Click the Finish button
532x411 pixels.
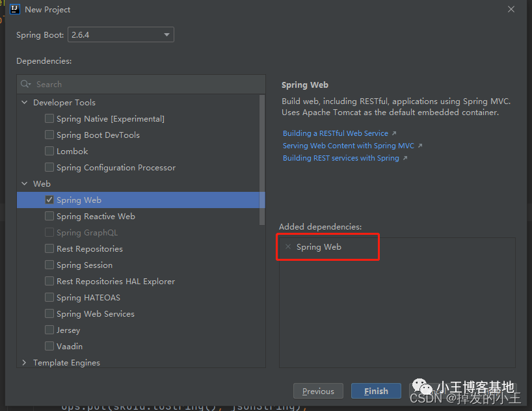pyautogui.click(x=376, y=391)
